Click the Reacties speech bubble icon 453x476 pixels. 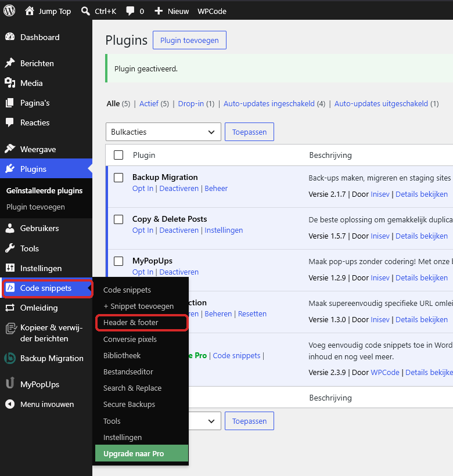[10, 122]
